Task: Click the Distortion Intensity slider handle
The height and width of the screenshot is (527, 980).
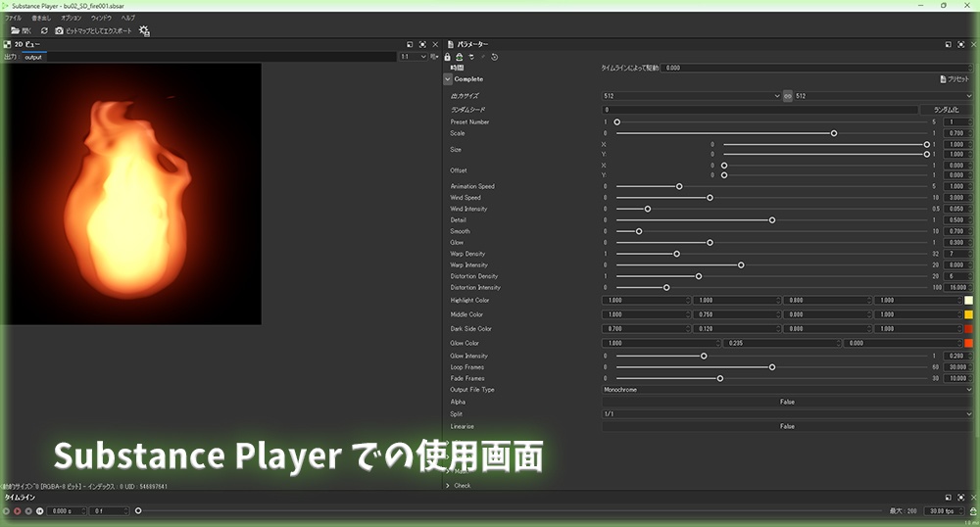Action: click(666, 288)
